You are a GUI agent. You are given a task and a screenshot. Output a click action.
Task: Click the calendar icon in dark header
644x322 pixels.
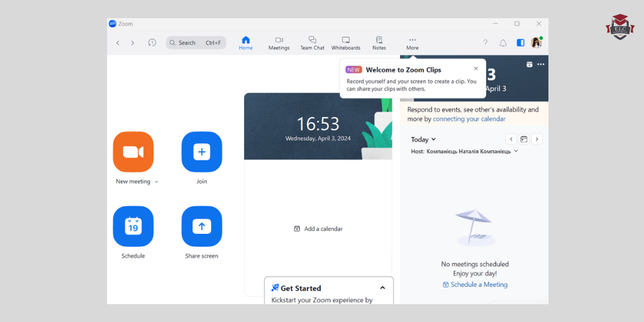530,64
